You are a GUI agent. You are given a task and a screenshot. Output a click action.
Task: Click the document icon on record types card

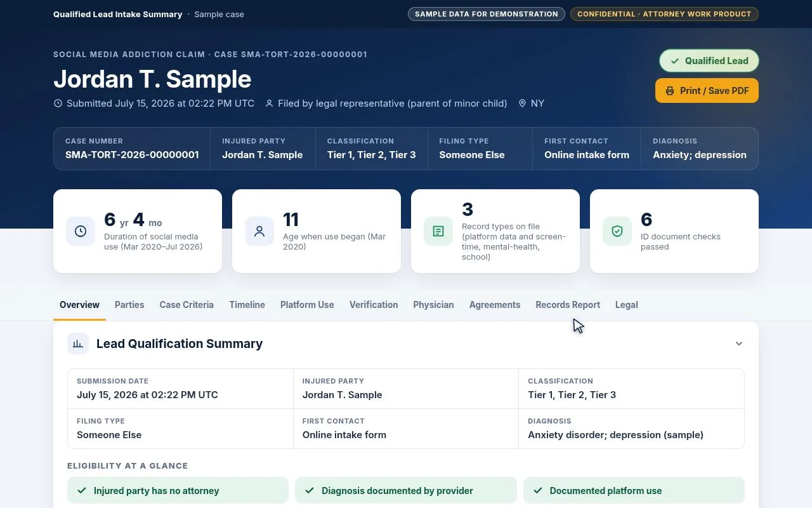click(438, 231)
